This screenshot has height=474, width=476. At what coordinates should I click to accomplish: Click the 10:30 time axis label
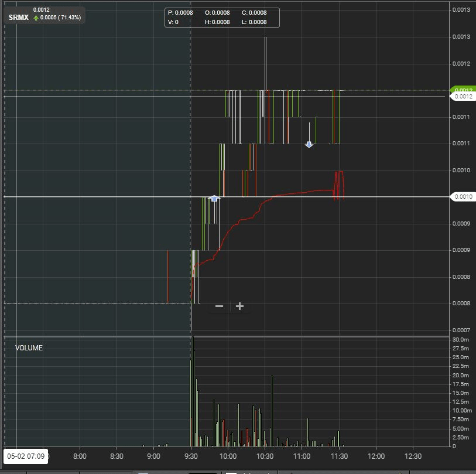coord(265,456)
